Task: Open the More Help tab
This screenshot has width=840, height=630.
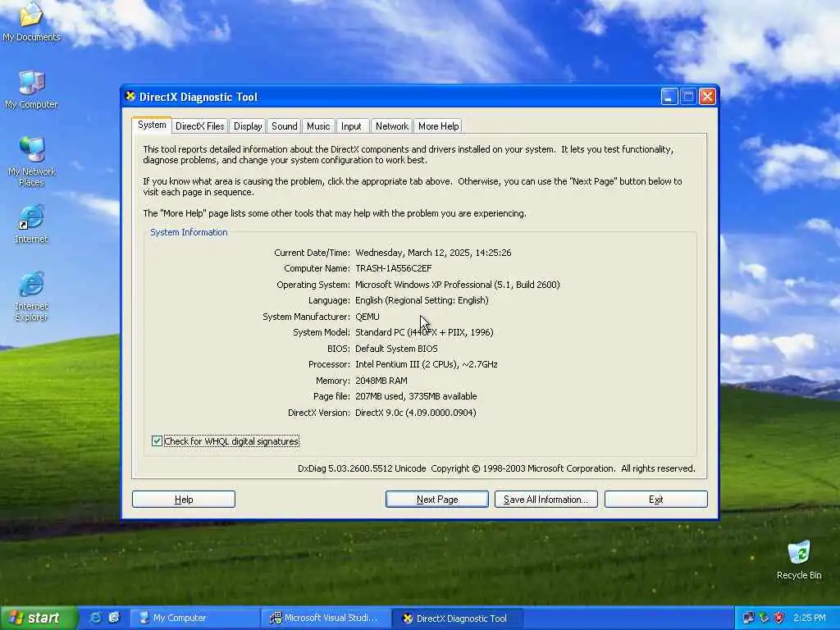Action: pyautogui.click(x=438, y=126)
